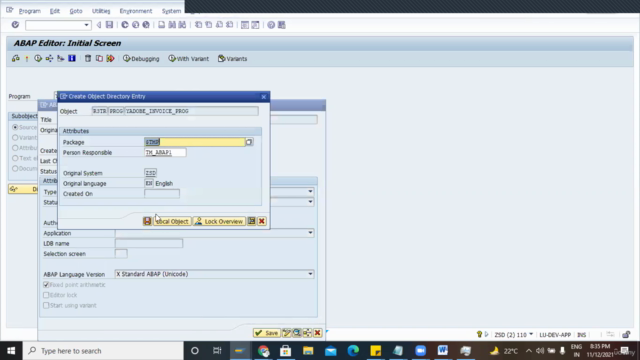Click the Print icon in standard toolbar
Image resolution: width=640 pixels, height=360 pixels.
click(162, 25)
